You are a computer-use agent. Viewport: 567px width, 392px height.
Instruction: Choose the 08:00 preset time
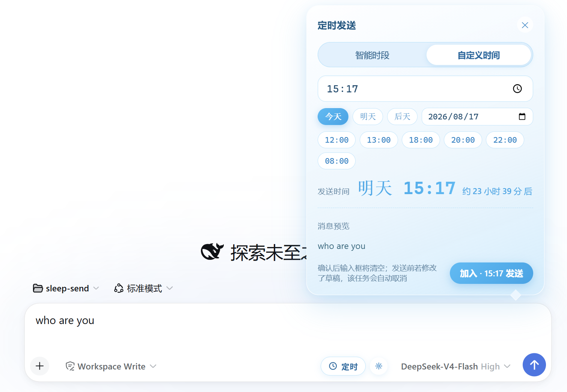point(337,161)
